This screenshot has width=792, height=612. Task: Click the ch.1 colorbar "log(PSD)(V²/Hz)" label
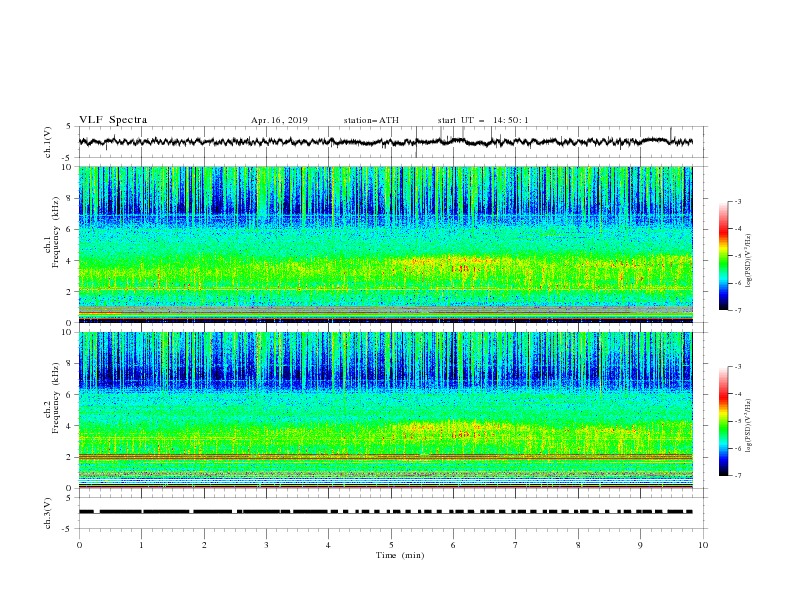pos(749,261)
